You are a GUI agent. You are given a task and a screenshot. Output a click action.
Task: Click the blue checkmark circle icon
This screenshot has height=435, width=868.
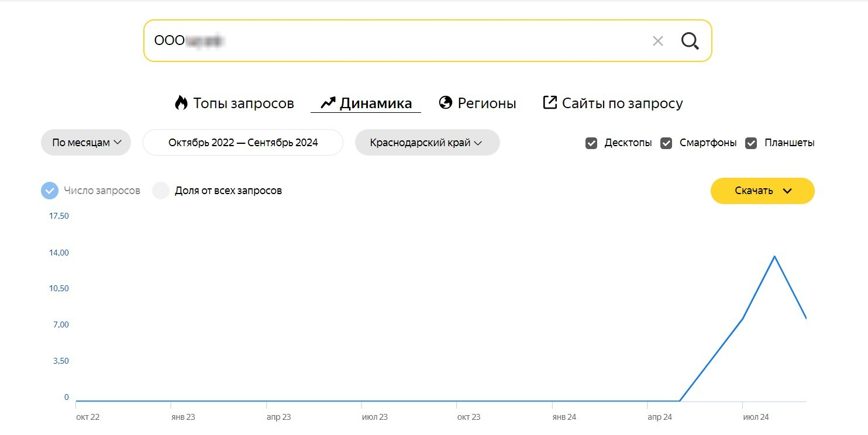click(x=50, y=191)
